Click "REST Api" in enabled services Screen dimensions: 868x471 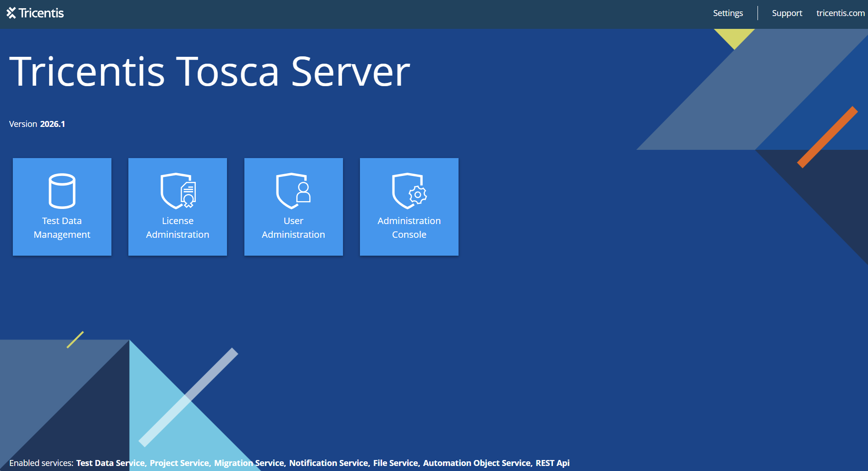tap(553, 463)
